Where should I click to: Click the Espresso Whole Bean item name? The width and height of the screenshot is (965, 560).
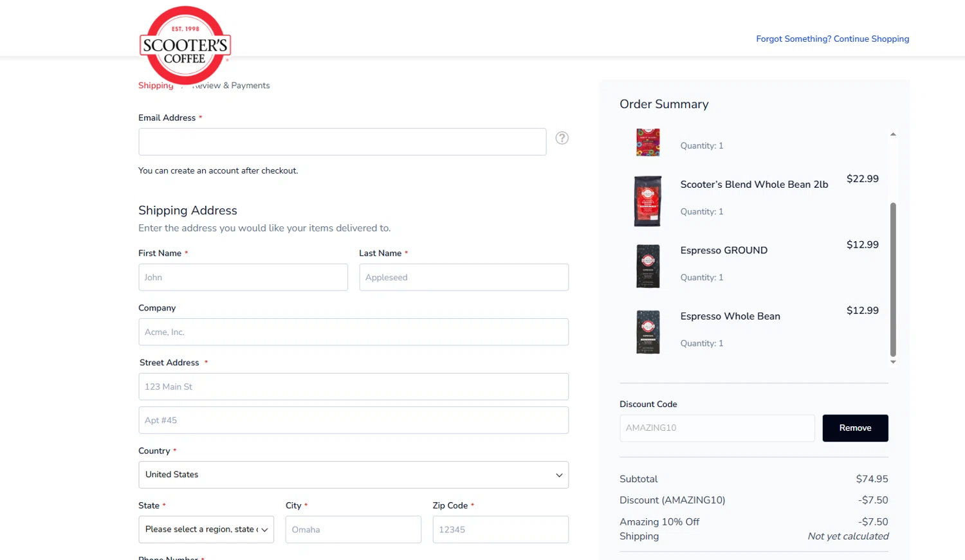730,316
